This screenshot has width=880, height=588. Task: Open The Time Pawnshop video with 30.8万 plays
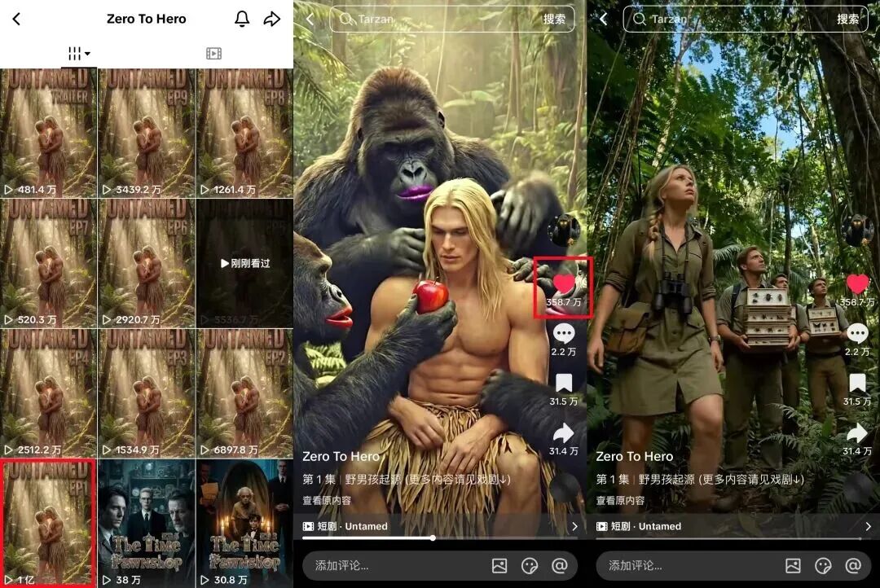pos(244,523)
